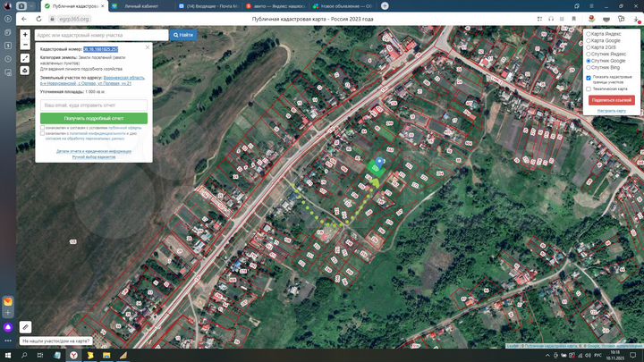
Task: Go back using browser back arrow
Action: pos(24,18)
